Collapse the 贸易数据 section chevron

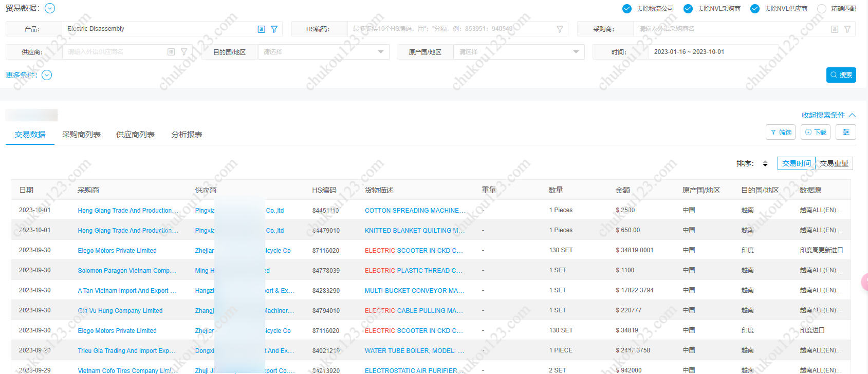(50, 8)
